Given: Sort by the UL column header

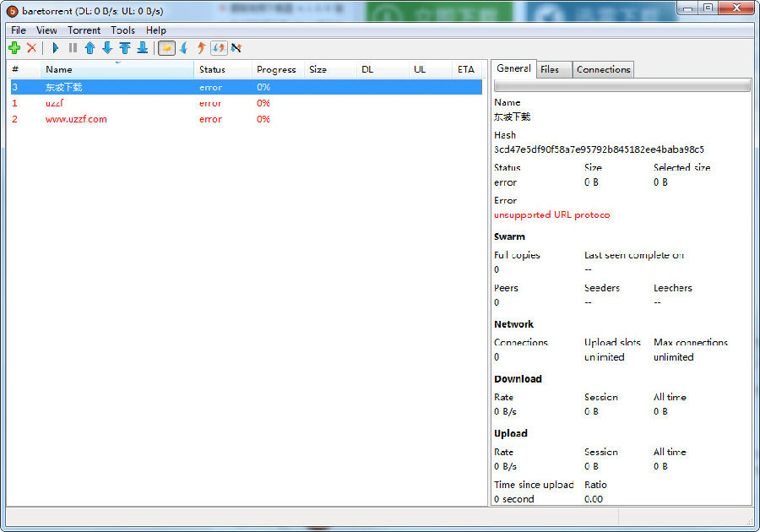Looking at the screenshot, I should pyautogui.click(x=431, y=69).
